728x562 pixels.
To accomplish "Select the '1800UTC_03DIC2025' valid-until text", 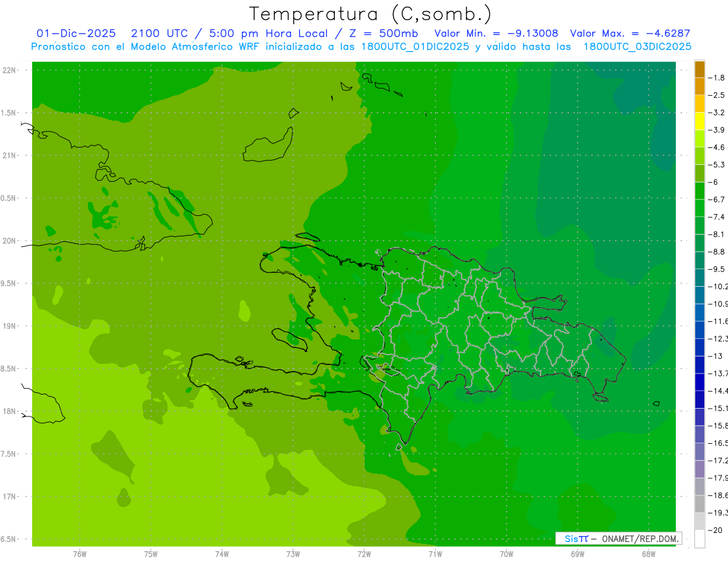I will (x=637, y=47).
